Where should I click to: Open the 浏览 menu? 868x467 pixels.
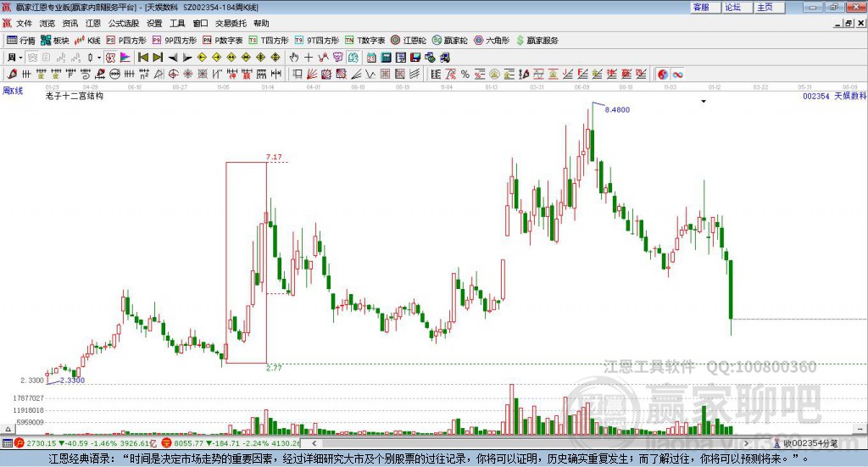[x=47, y=23]
